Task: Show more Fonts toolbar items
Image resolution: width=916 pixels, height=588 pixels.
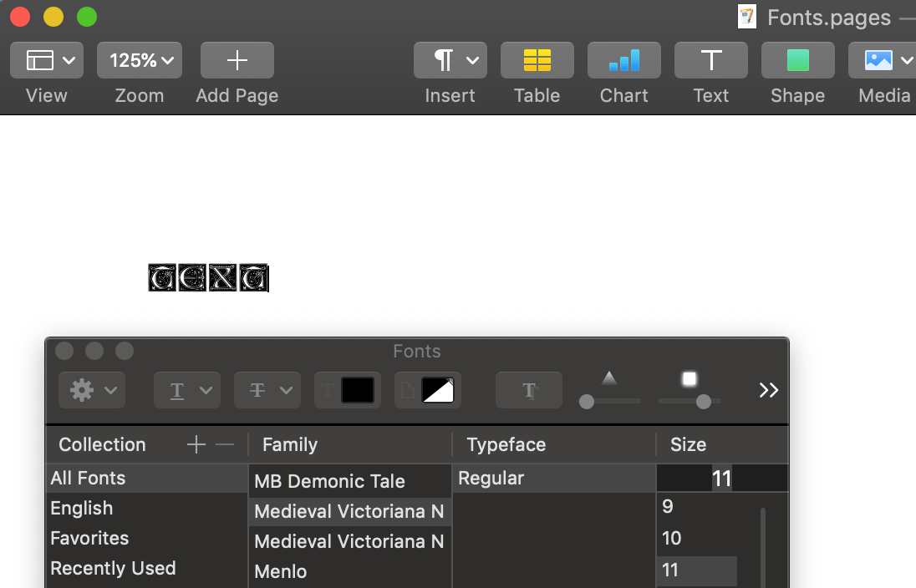Action: pos(768,390)
